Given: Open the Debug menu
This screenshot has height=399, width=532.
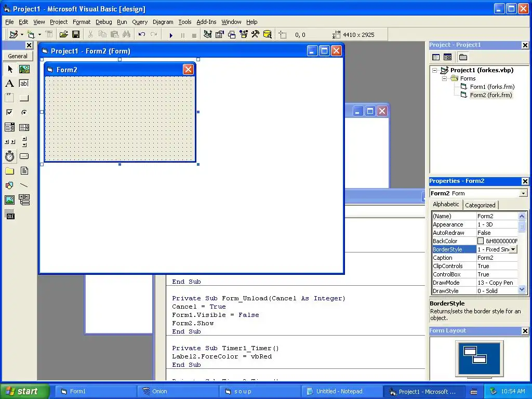Looking at the screenshot, I should [x=103, y=22].
